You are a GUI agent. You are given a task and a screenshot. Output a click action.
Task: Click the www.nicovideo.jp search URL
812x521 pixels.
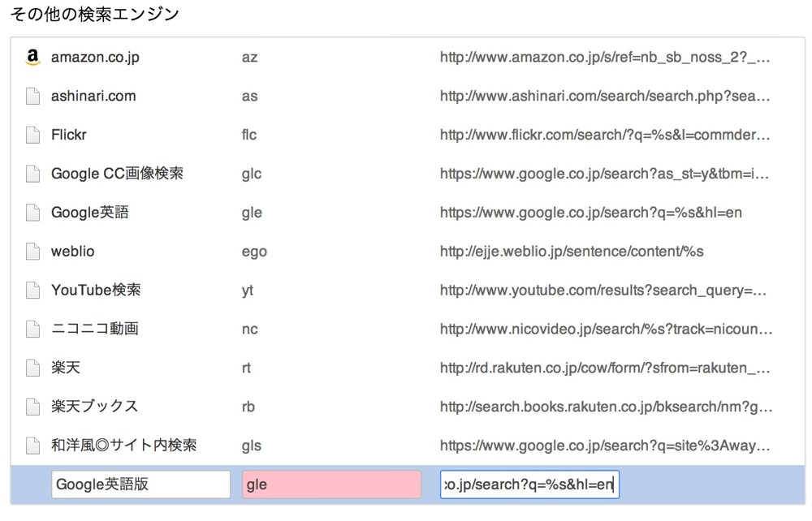pos(607,329)
